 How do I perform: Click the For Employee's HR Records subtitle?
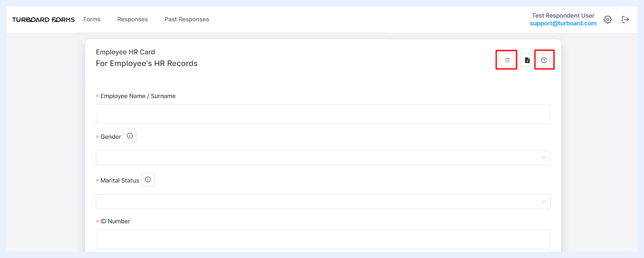point(147,64)
